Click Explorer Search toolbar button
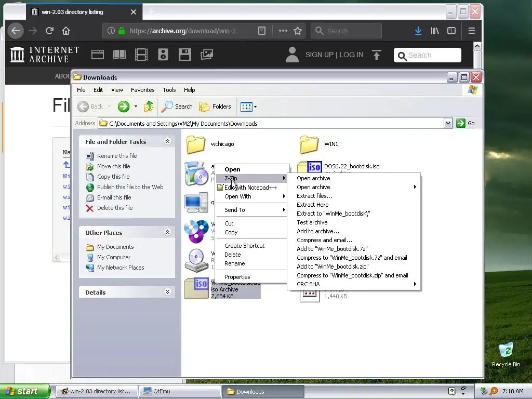 click(x=177, y=107)
